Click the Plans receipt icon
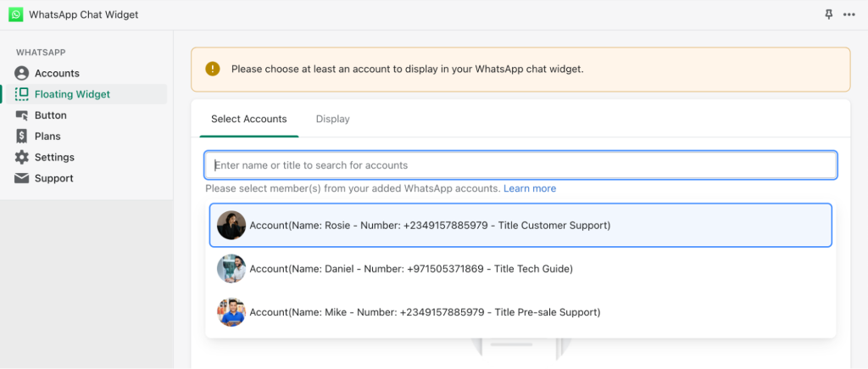868x369 pixels. [21, 137]
